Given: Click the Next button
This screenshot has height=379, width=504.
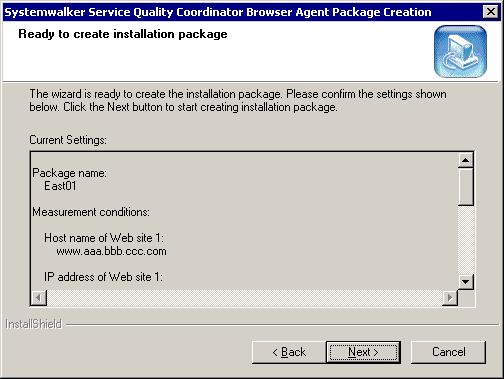Looking at the screenshot, I should pyautogui.click(x=363, y=352).
